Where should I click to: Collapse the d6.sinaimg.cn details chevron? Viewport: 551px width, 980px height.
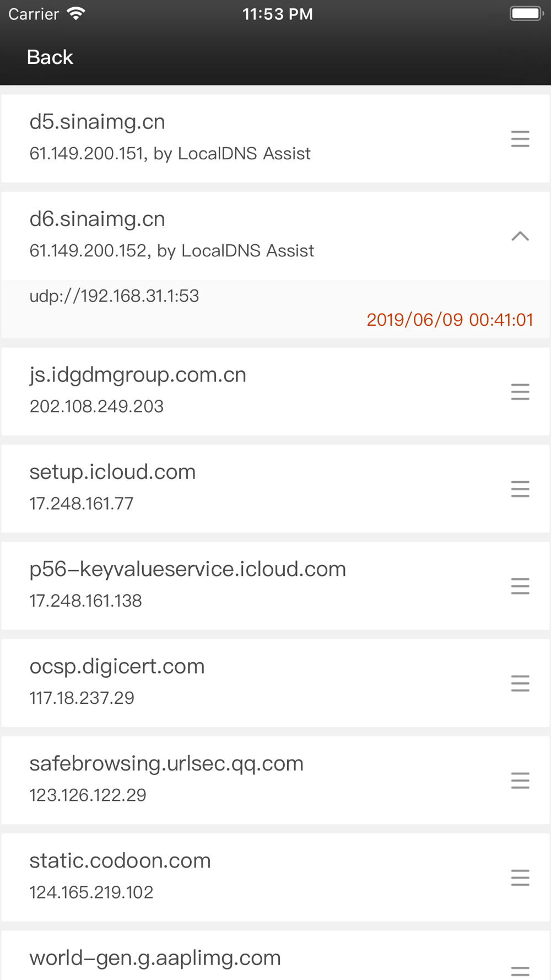pyautogui.click(x=520, y=236)
